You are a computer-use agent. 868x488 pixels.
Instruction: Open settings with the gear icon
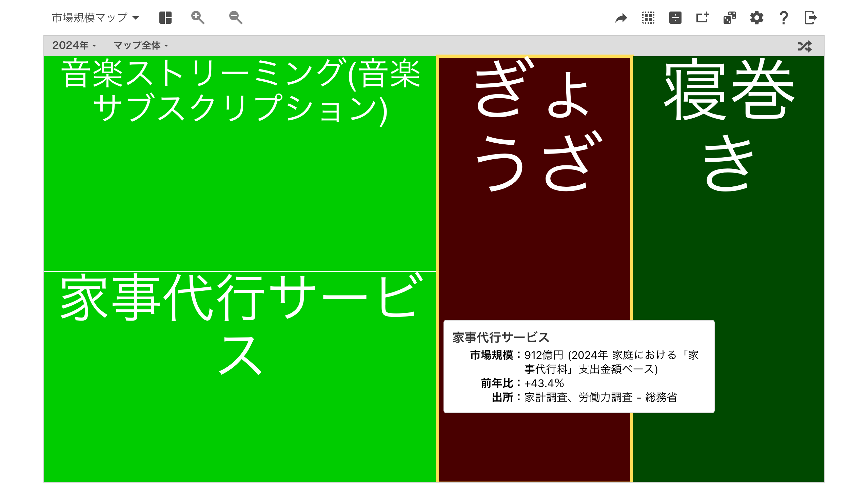coord(757,18)
